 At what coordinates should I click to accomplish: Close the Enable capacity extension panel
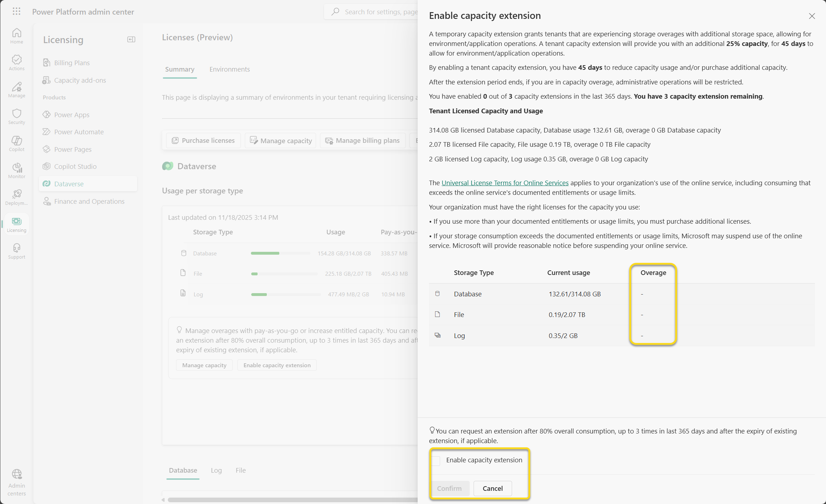click(x=812, y=16)
